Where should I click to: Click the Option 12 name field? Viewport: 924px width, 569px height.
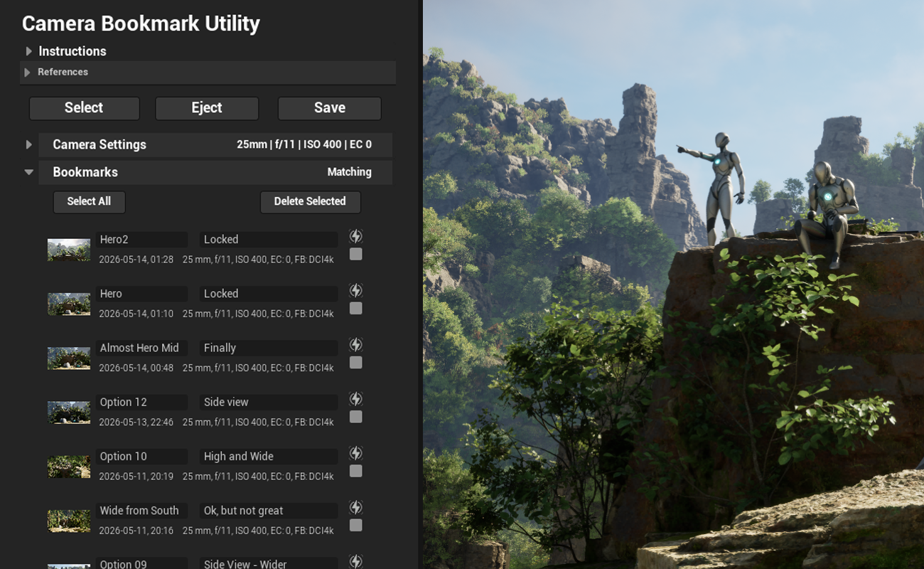(x=141, y=402)
